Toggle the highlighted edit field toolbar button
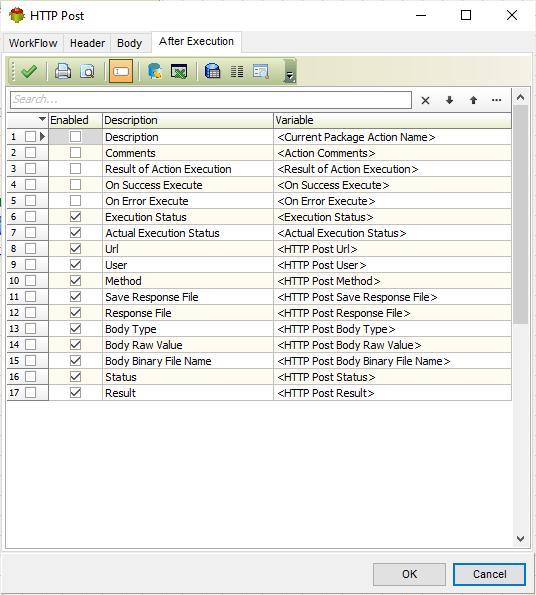This screenshot has height=595, width=536. (121, 71)
